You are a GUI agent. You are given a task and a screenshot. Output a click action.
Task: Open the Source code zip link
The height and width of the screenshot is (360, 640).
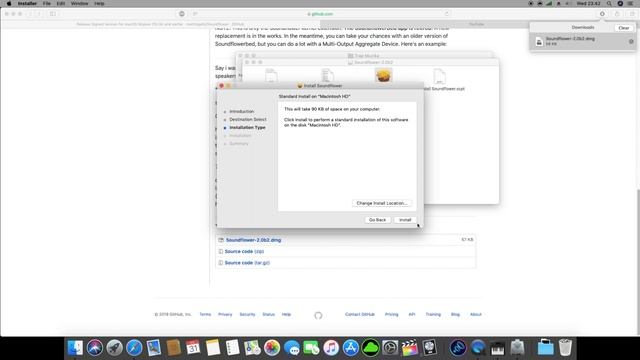pyautogui.click(x=244, y=251)
